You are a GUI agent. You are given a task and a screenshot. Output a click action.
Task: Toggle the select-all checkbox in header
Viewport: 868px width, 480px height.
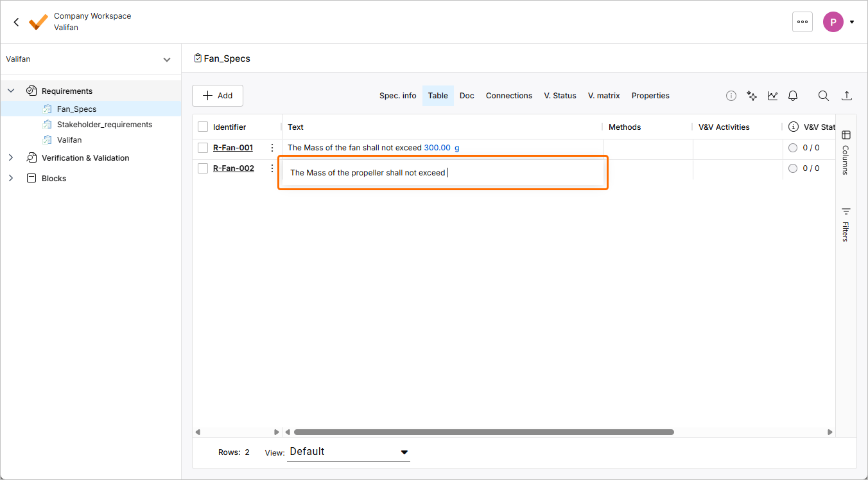[x=203, y=127]
